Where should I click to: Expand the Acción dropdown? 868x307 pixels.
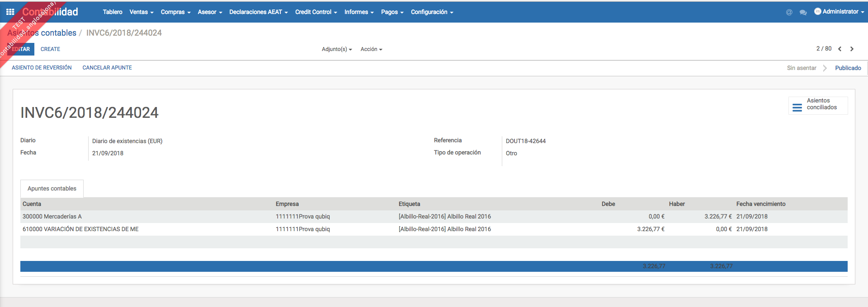coord(371,49)
